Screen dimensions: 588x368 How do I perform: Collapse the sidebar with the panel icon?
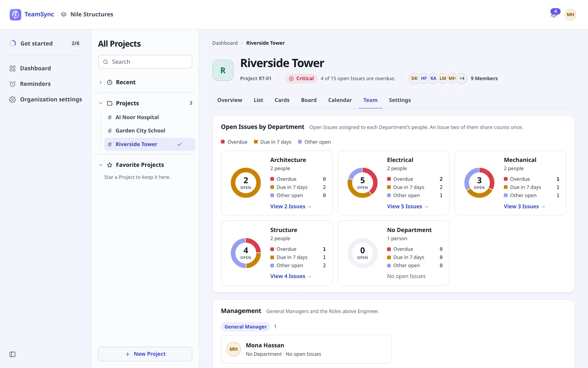point(12,354)
